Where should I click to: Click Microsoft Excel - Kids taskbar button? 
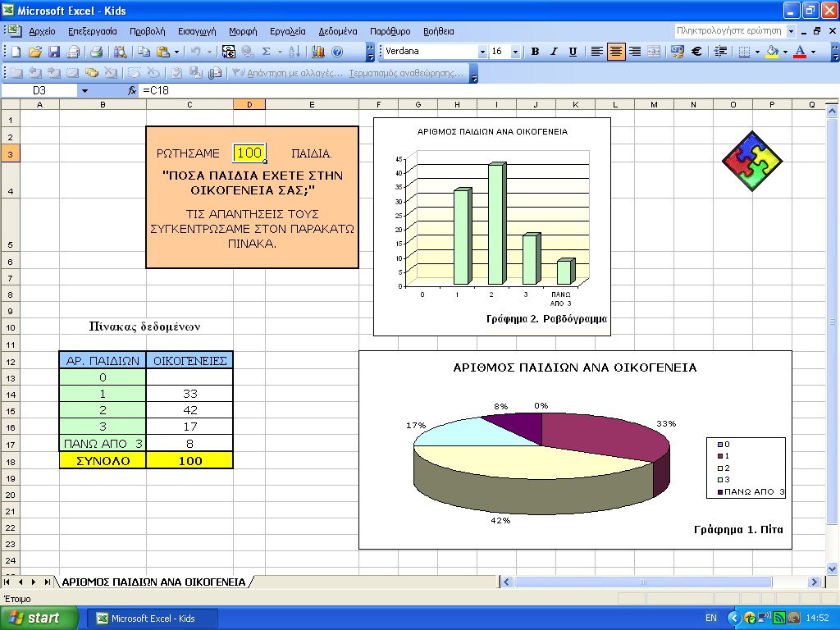click(153, 619)
